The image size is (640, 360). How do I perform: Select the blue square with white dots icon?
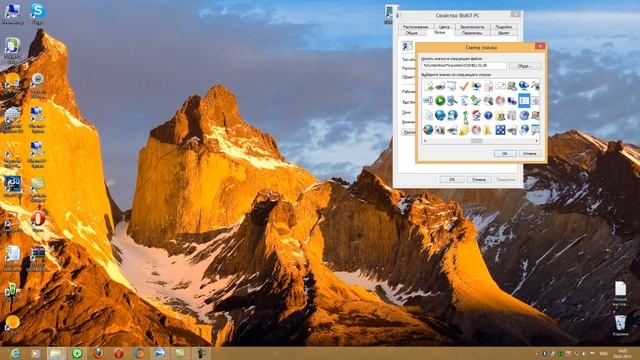click(500, 130)
